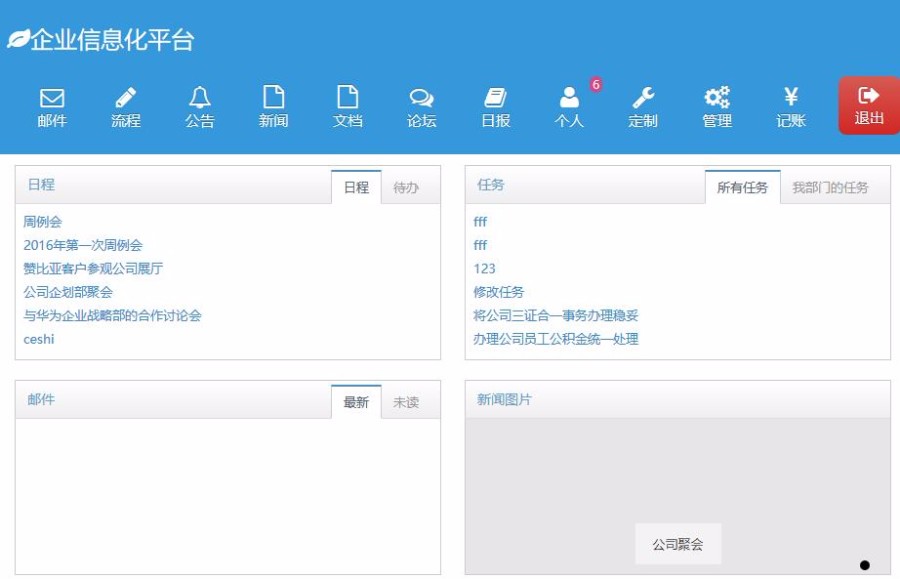Viewport: 900px width, 579px height.
Task: Select the 未读 tab in the mail panel
Action: point(409,401)
